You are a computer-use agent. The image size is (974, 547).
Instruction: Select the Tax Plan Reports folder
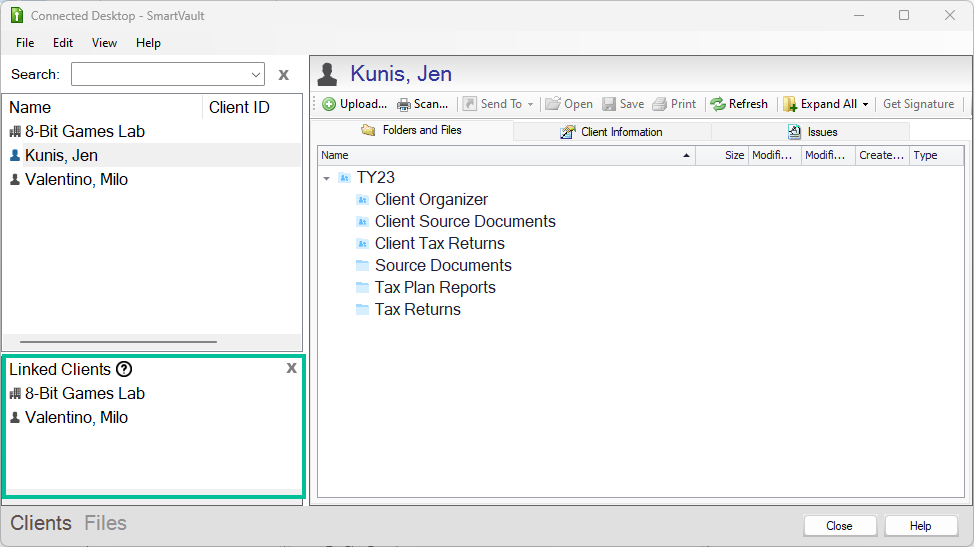coord(435,287)
